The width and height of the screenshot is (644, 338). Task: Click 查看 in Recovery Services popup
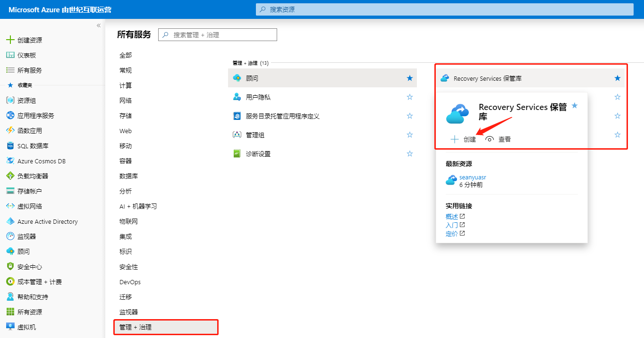click(499, 139)
